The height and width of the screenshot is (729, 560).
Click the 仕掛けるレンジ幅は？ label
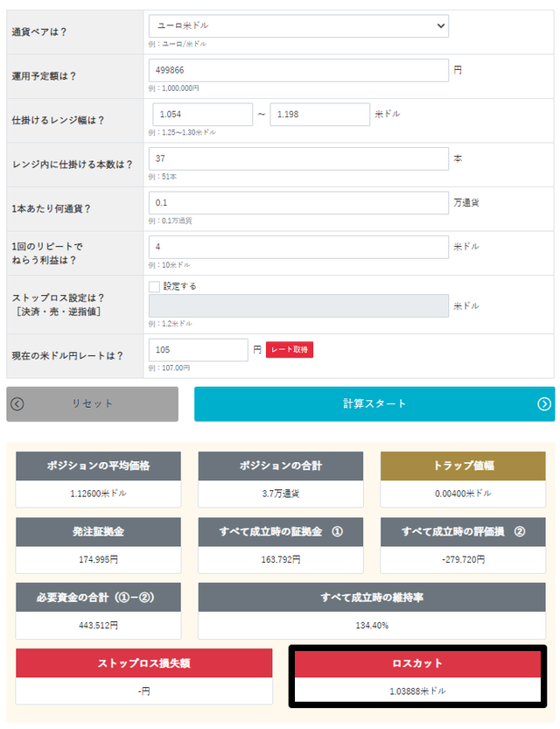[x=58, y=121]
